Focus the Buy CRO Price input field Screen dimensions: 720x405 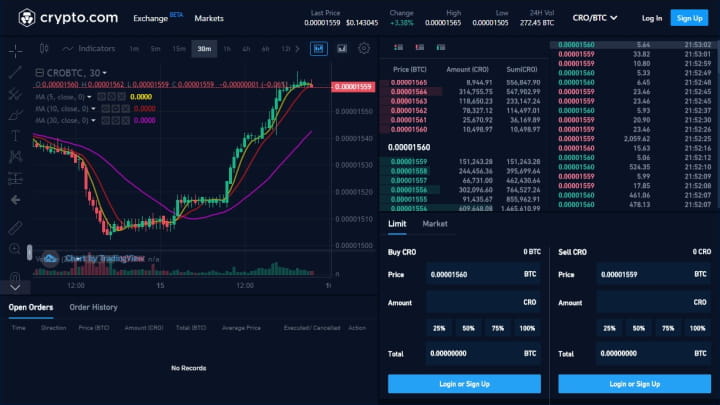point(483,275)
